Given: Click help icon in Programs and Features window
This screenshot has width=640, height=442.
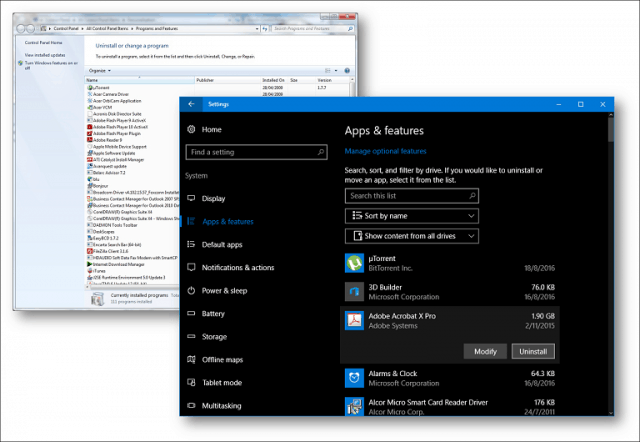Looking at the screenshot, I should (x=347, y=71).
